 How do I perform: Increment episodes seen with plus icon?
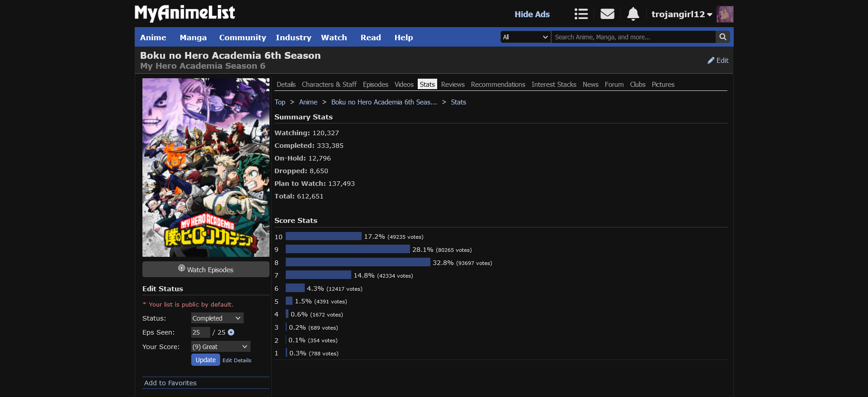231,332
